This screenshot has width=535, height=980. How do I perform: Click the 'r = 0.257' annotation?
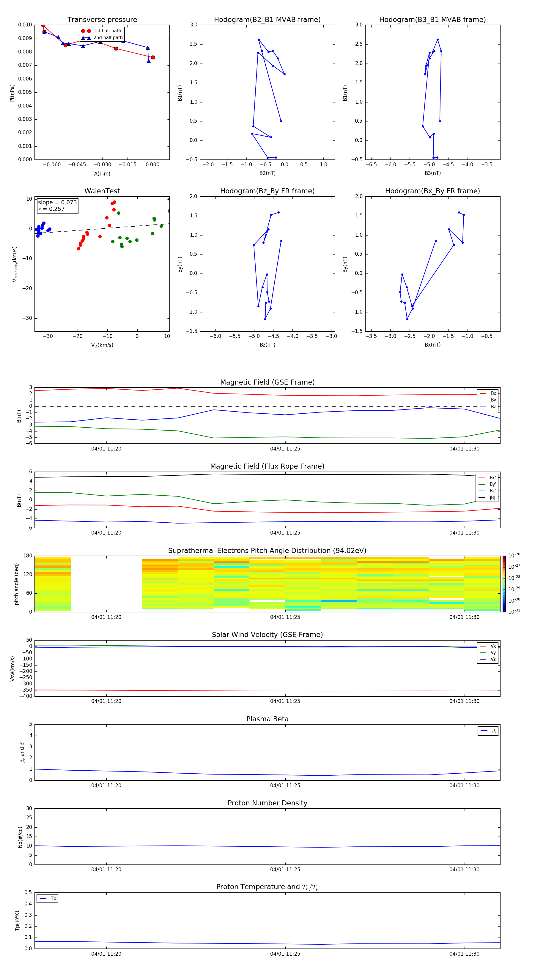point(51,209)
